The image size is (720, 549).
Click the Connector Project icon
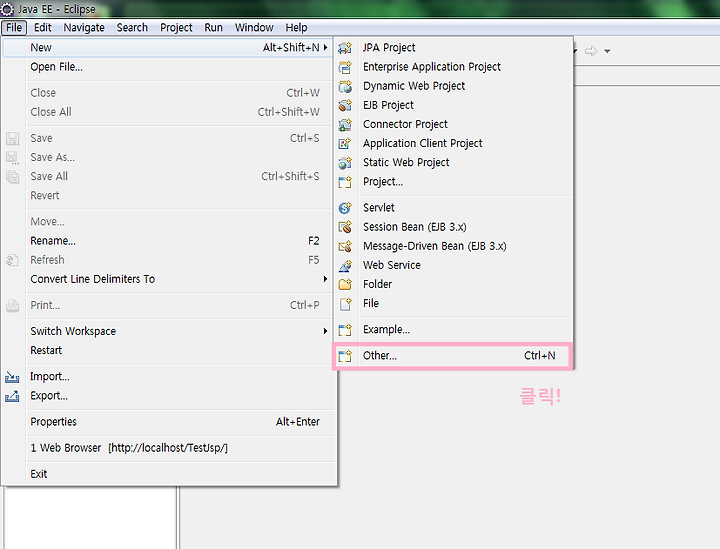[345, 124]
